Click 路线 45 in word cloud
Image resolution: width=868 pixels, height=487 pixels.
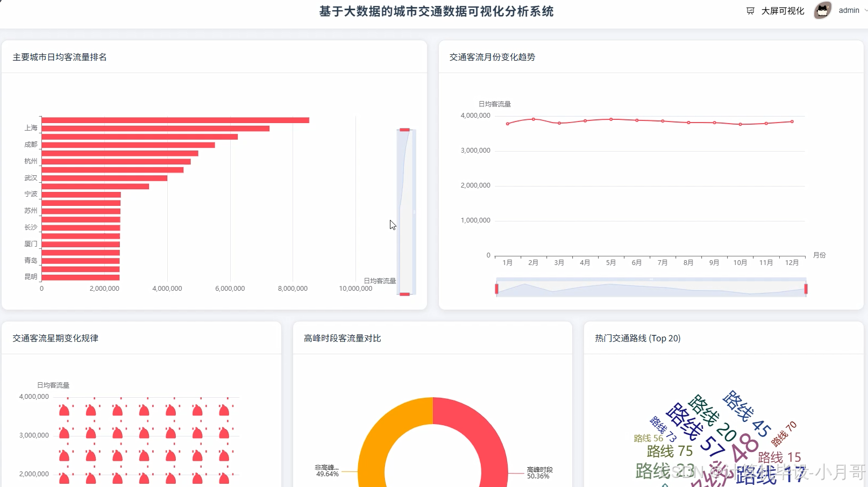748,413
